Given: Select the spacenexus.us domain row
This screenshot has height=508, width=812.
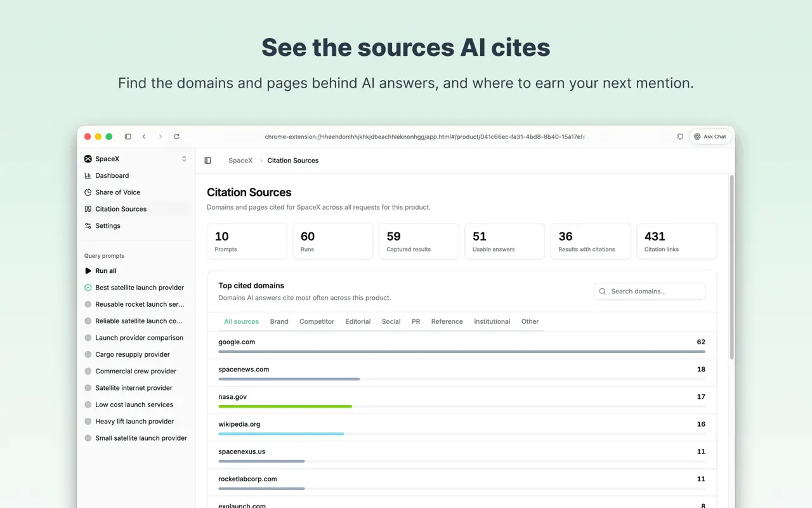Looking at the screenshot, I should tap(462, 455).
